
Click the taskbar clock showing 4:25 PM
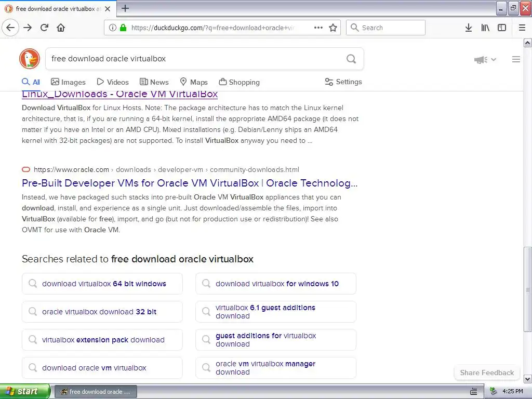[513, 392]
